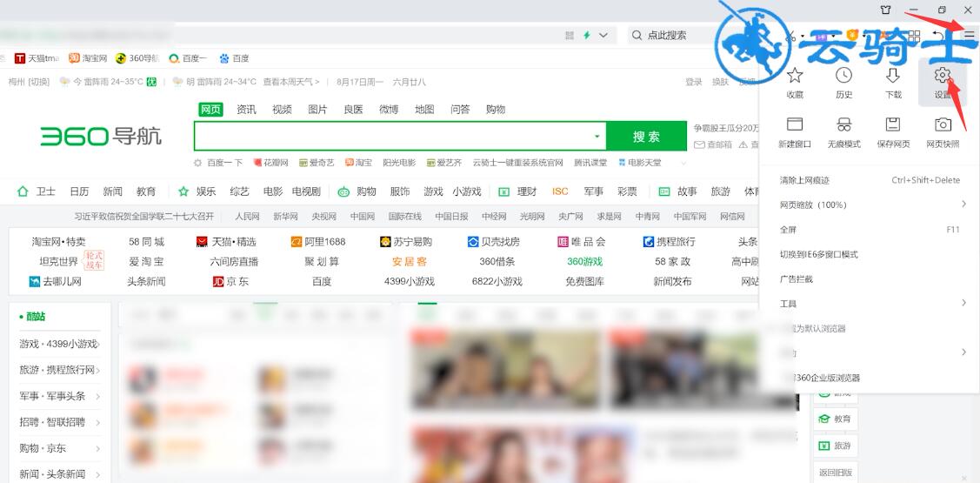
Task: Click the QR grid icon in address bar
Action: pos(570,35)
